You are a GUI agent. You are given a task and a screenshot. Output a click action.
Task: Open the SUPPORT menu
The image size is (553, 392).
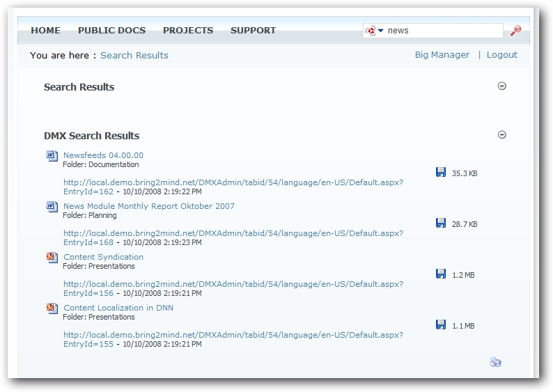[254, 31]
